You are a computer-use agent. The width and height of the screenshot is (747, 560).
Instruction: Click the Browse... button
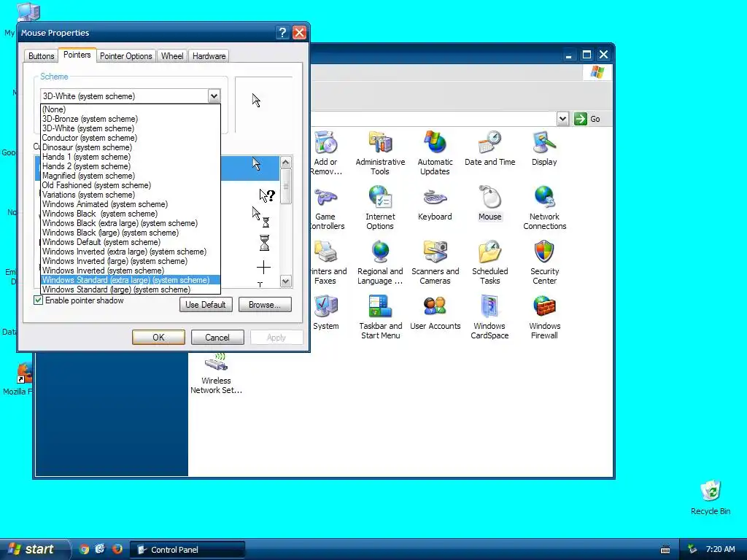[264, 305]
